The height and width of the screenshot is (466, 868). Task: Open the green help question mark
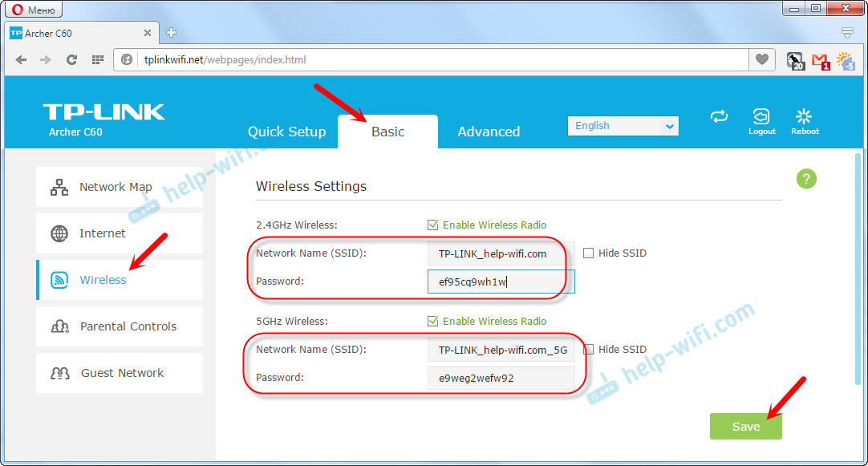[806, 179]
